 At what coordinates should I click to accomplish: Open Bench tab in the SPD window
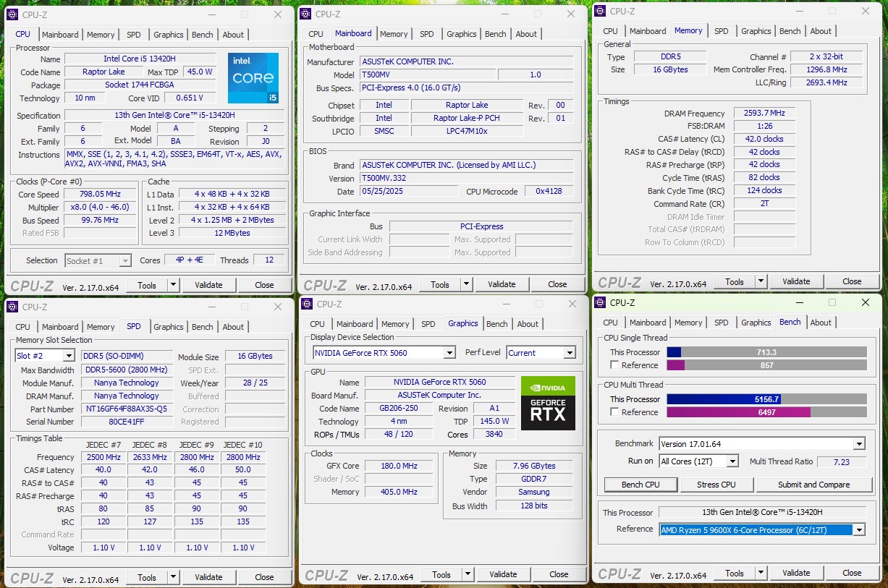coord(202,327)
